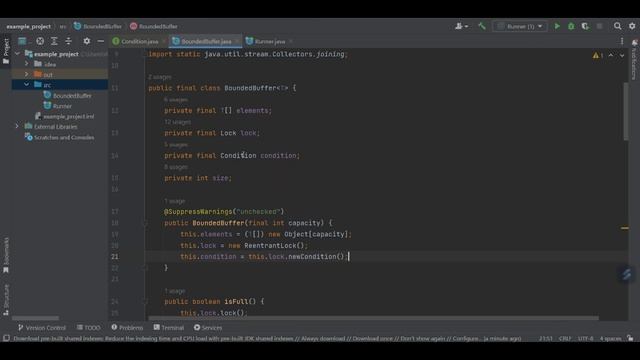Click src breadcrumb in navigation bar
The image size is (640, 360).
coord(62,26)
